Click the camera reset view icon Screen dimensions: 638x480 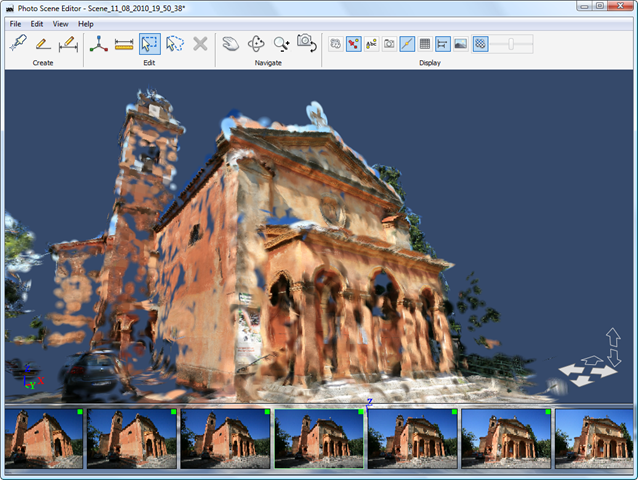pyautogui.click(x=306, y=43)
